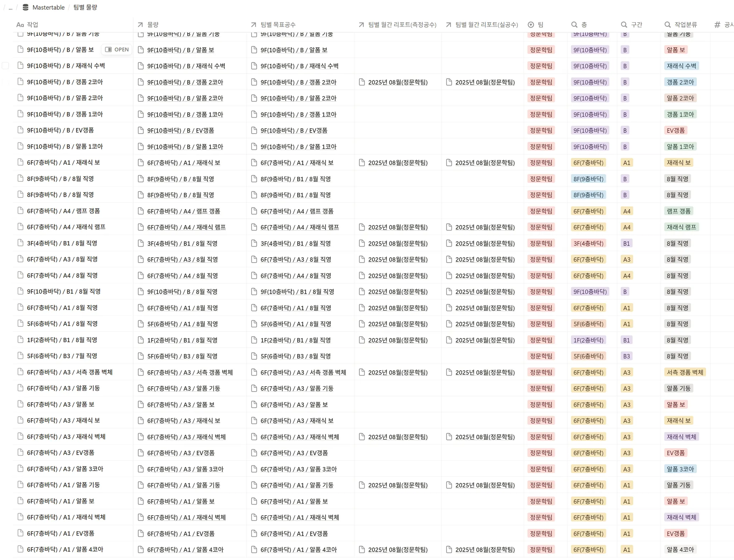Click the relation arrow icon beside 물량 header

(140, 25)
